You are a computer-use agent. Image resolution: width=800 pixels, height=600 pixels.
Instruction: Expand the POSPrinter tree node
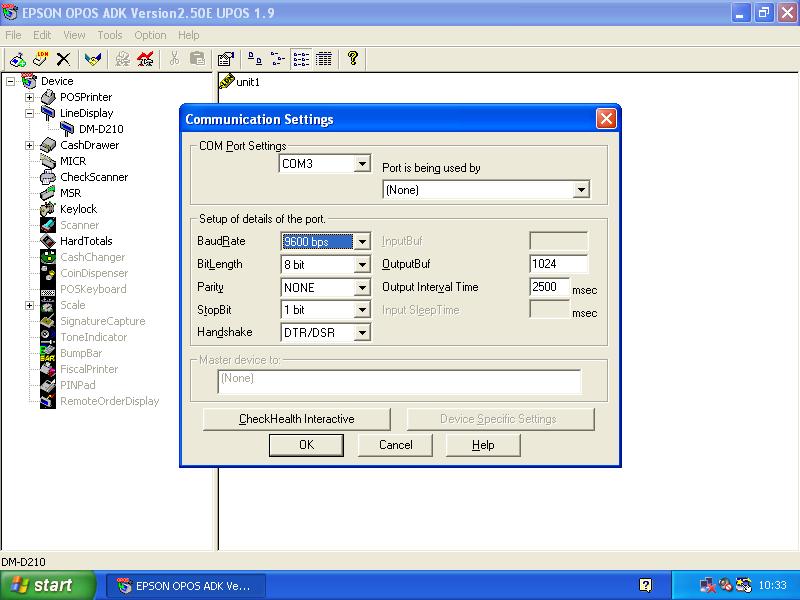(x=29, y=97)
